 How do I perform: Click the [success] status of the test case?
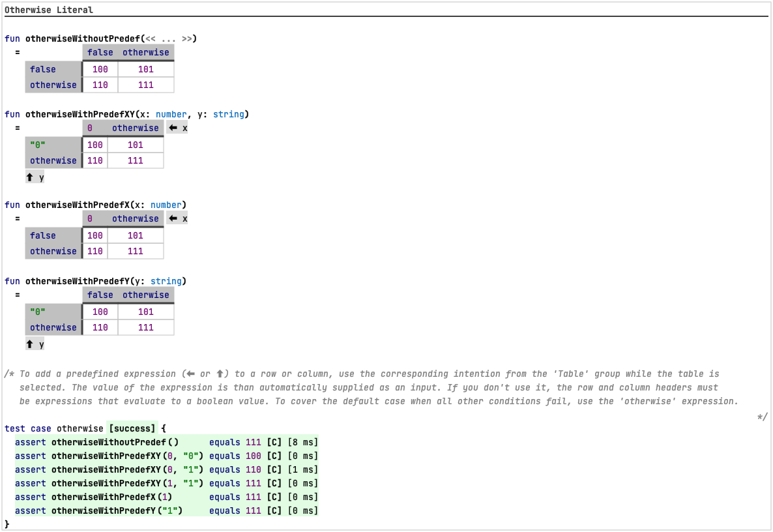132,428
